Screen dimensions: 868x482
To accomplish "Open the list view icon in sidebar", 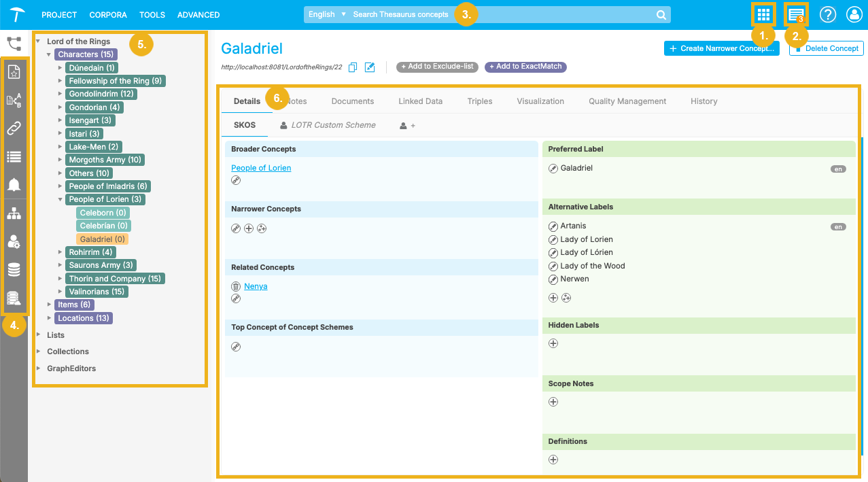I will click(14, 156).
